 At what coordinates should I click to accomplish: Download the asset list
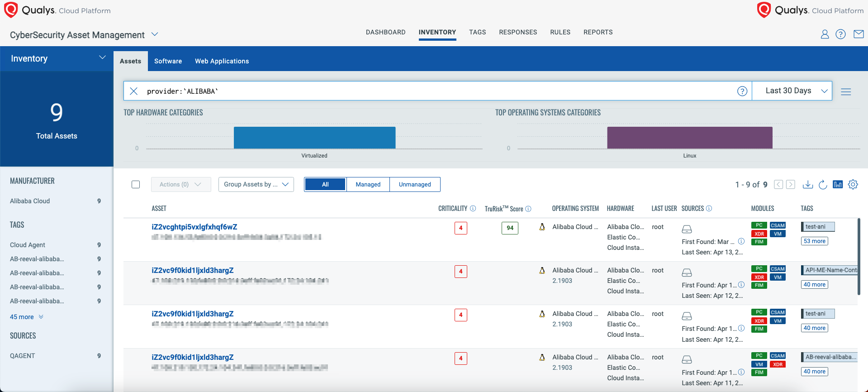coord(808,184)
